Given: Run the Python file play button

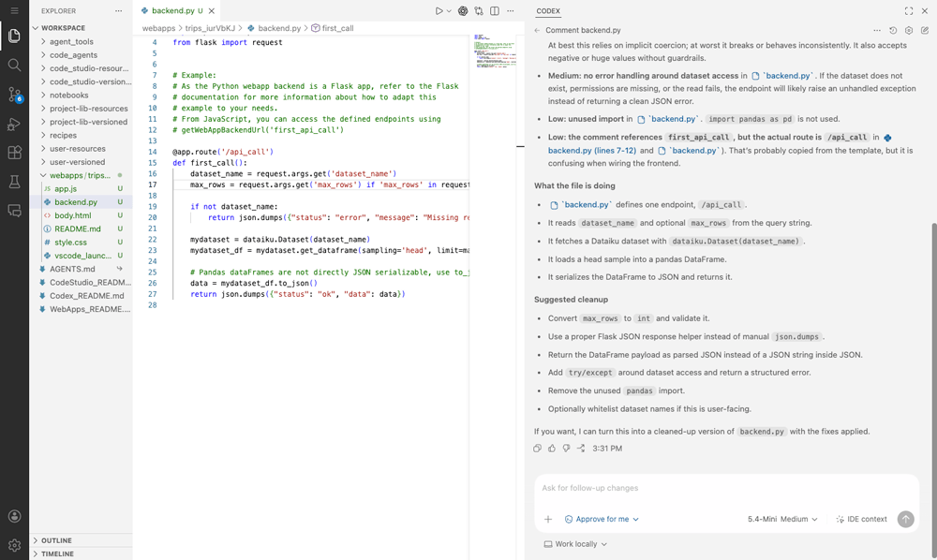Looking at the screenshot, I should click(x=439, y=10).
